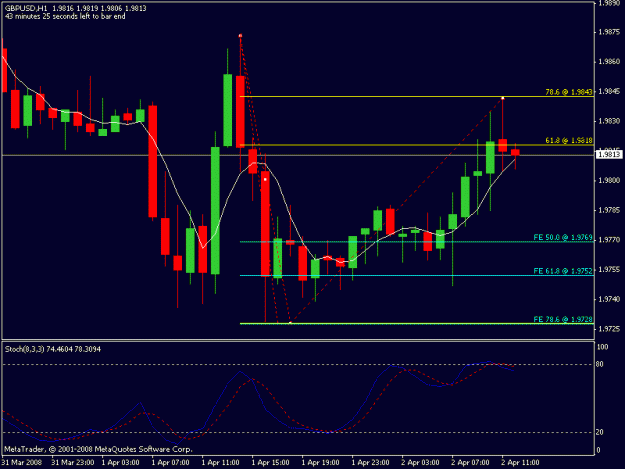Click the 1.9725 price scale value

click(x=609, y=329)
